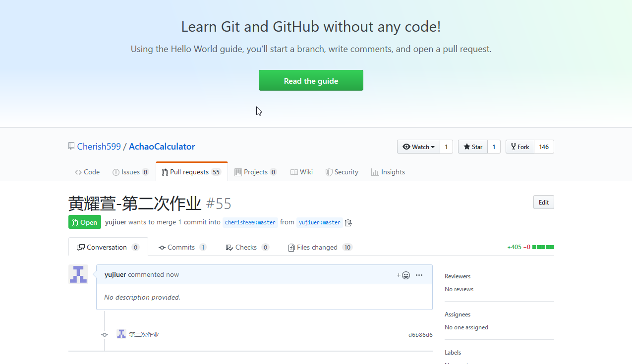Open the Watch dropdown button
Viewport: 632px width, 364px height.
418,147
